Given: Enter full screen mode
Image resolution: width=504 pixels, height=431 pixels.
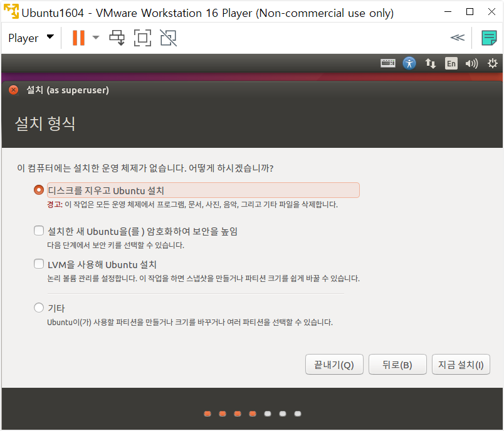Looking at the screenshot, I should [142, 38].
